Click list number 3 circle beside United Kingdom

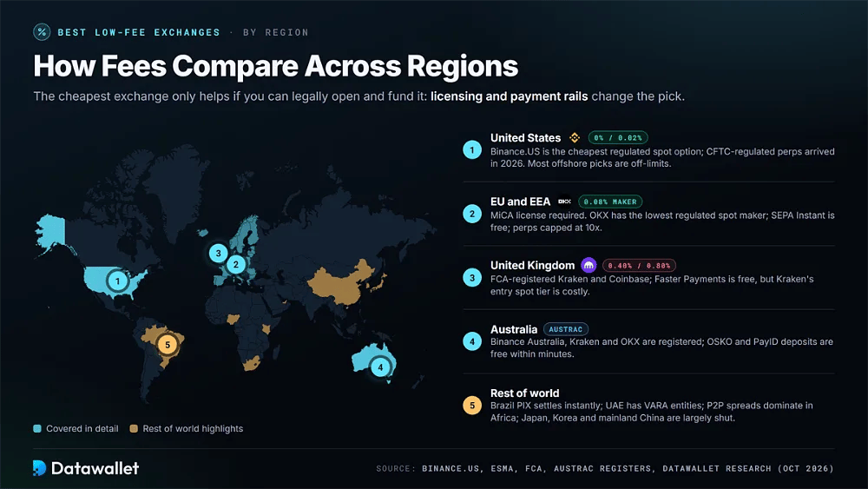coord(472,277)
